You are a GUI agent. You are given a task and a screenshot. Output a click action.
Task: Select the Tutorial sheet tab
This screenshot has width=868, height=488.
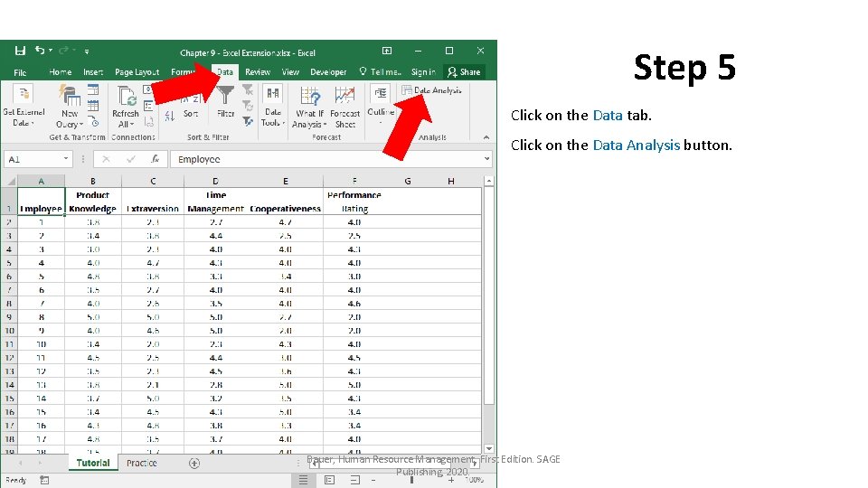pyautogui.click(x=93, y=463)
